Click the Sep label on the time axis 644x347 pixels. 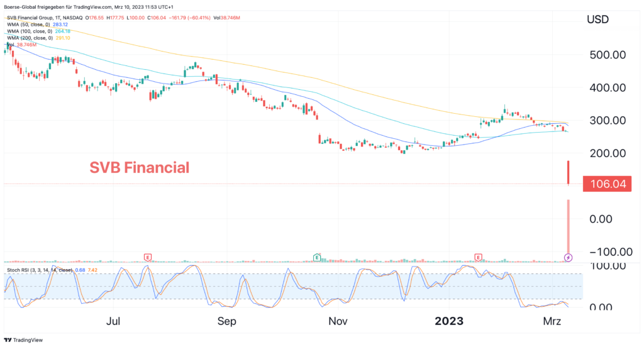[226, 321]
